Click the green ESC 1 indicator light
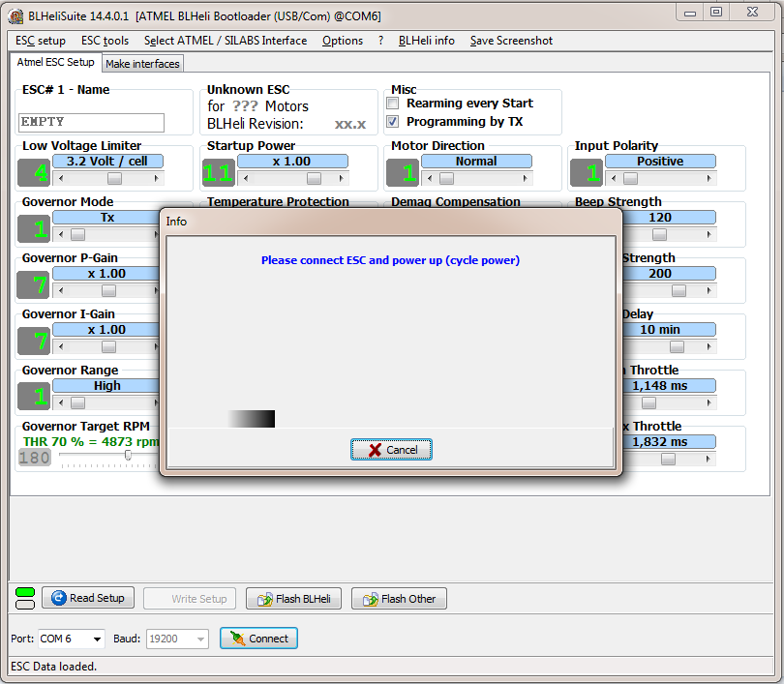The height and width of the screenshot is (684, 784). (x=25, y=592)
